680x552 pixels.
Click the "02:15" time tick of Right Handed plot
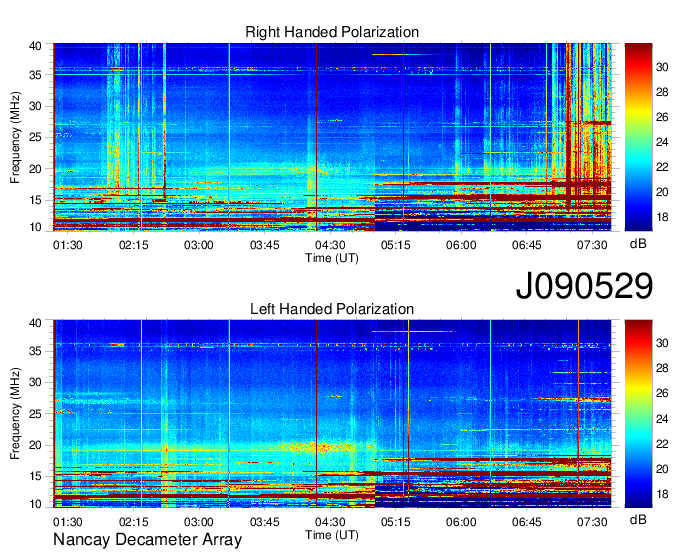tap(134, 245)
